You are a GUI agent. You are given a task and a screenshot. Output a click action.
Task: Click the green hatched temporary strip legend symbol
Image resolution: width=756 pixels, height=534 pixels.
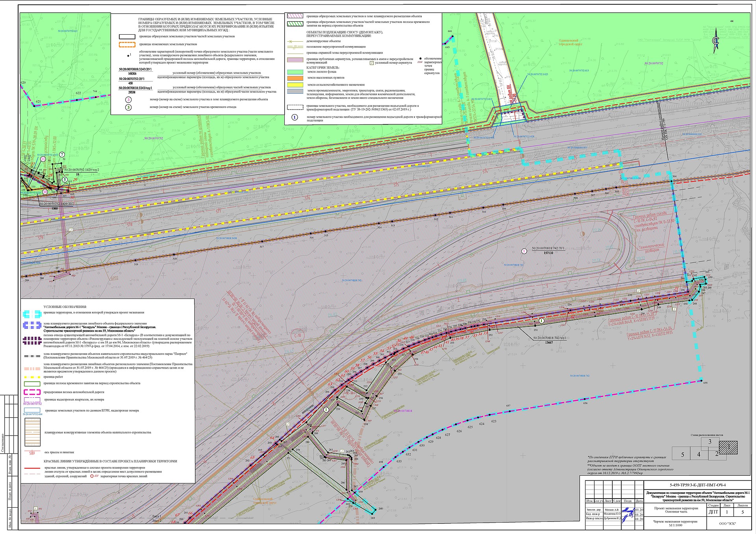(x=295, y=23)
